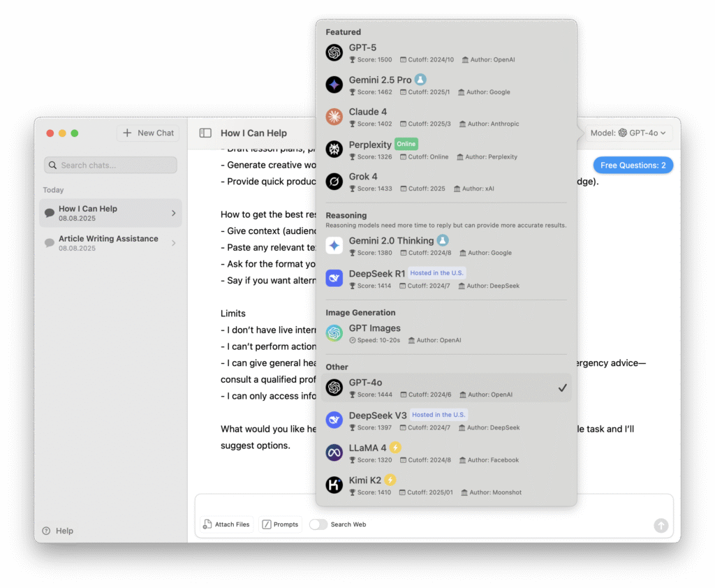
Task: Click the 'Reasoning' section heading
Action: pos(346,215)
